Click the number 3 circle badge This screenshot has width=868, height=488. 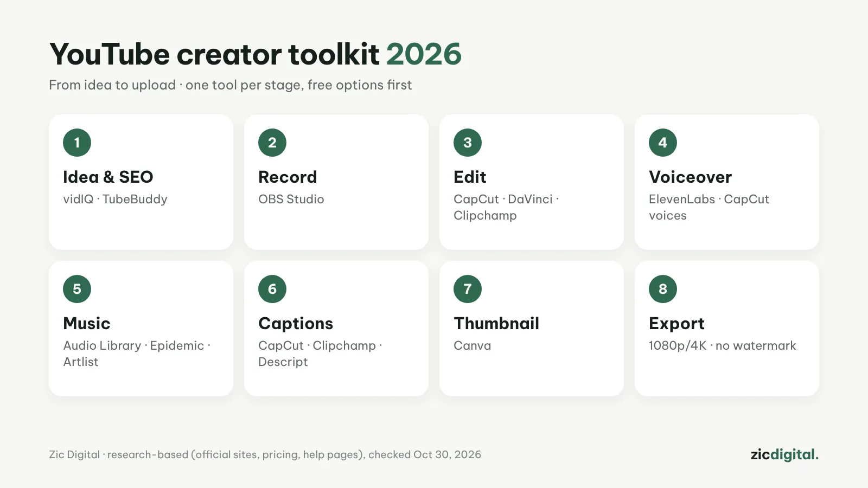pos(468,143)
